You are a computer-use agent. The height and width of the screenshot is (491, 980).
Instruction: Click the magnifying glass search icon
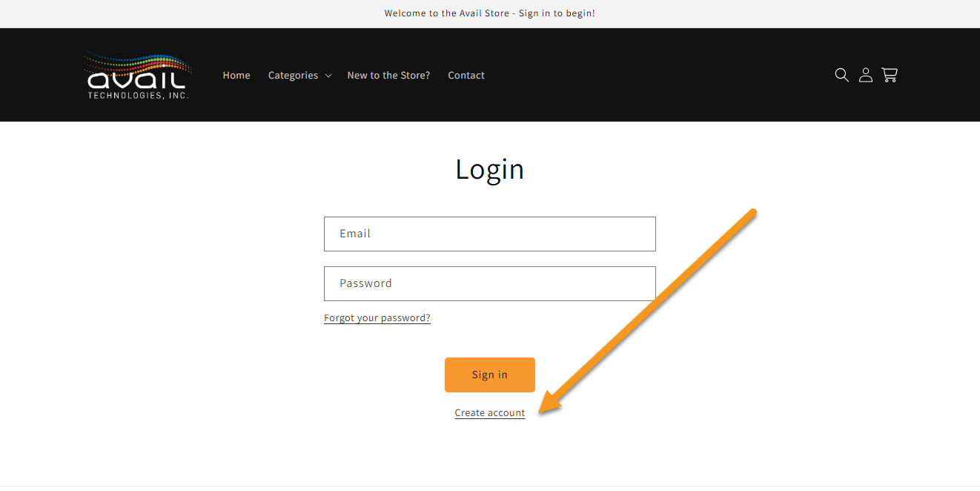pos(841,75)
